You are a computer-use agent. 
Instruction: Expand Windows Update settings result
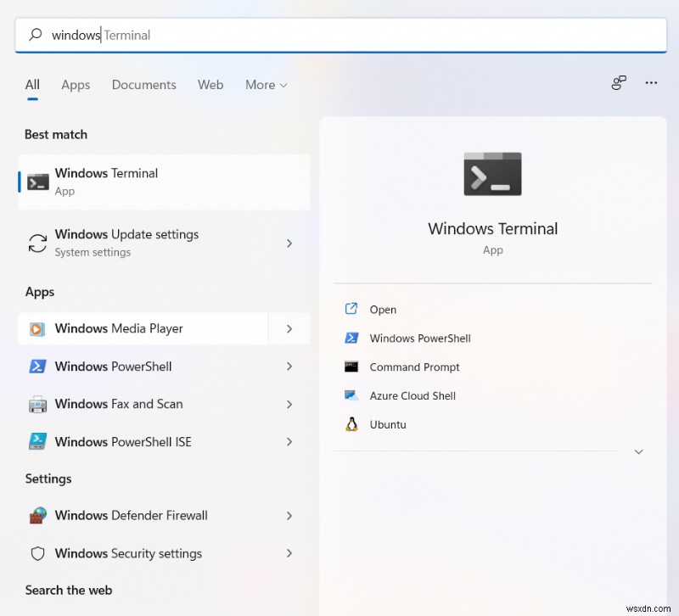click(290, 243)
